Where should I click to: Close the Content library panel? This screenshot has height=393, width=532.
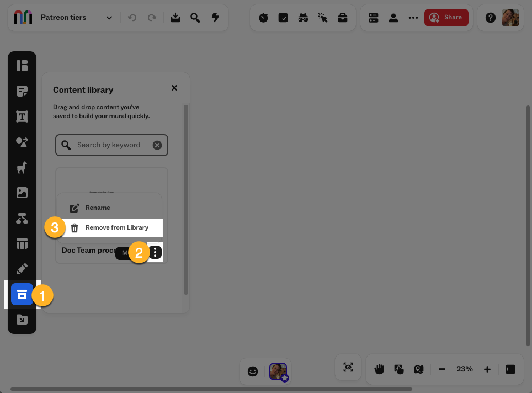pyautogui.click(x=174, y=88)
